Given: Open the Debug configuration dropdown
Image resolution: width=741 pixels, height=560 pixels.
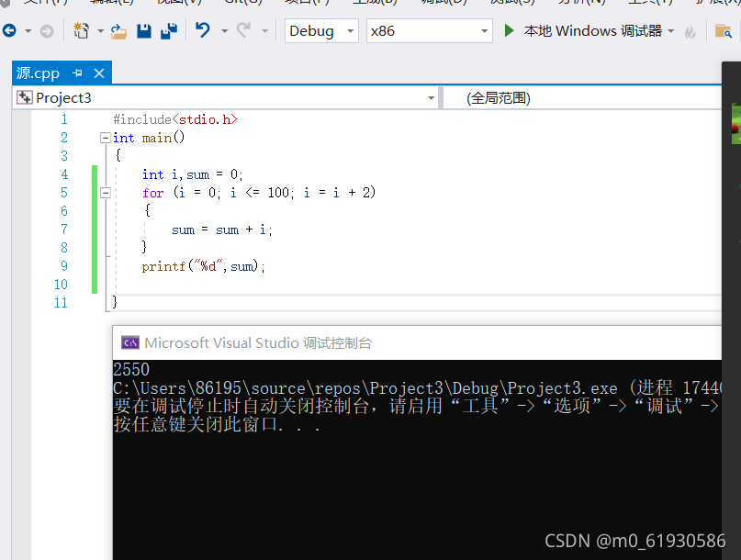Looking at the screenshot, I should click(x=321, y=31).
